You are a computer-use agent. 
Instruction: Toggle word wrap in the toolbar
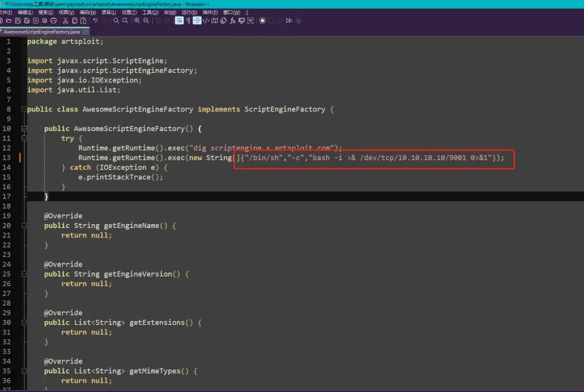(179, 21)
